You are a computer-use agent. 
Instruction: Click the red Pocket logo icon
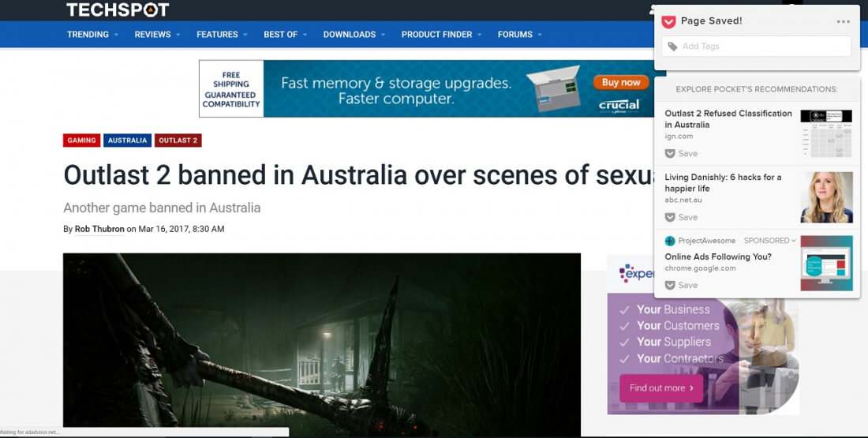(668, 21)
